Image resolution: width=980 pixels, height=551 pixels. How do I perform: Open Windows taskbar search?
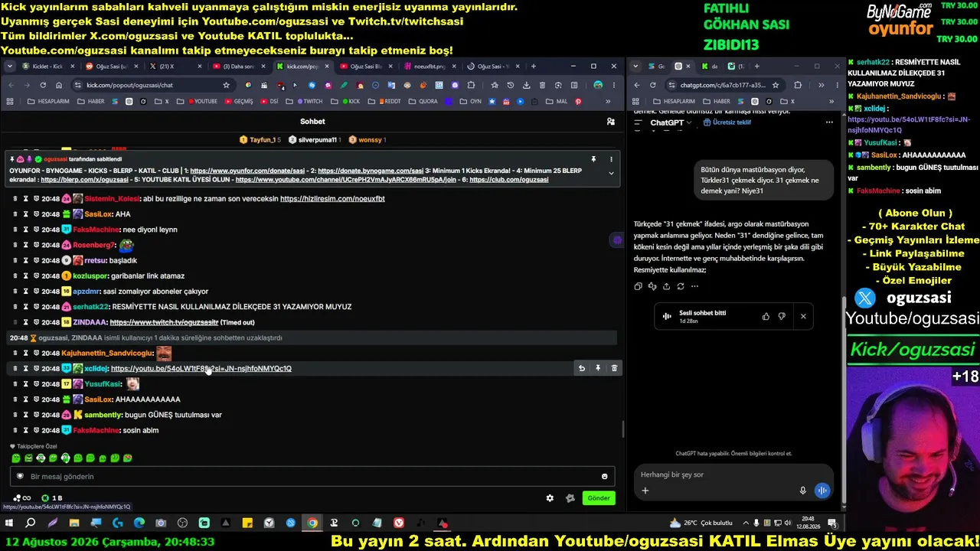[30, 523]
